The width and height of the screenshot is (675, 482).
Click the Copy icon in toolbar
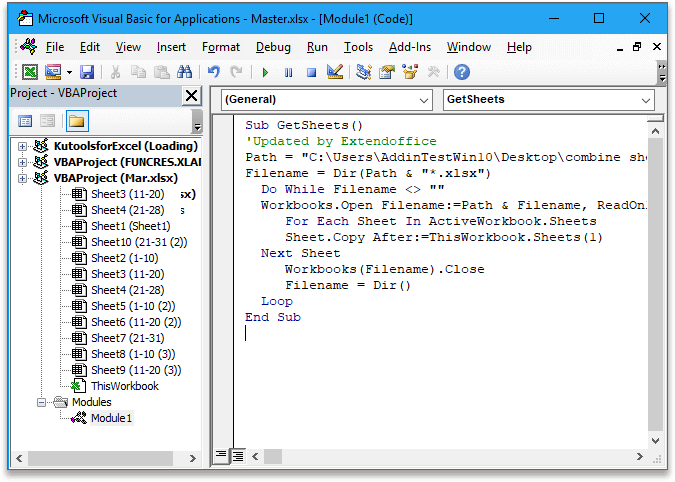click(x=138, y=72)
